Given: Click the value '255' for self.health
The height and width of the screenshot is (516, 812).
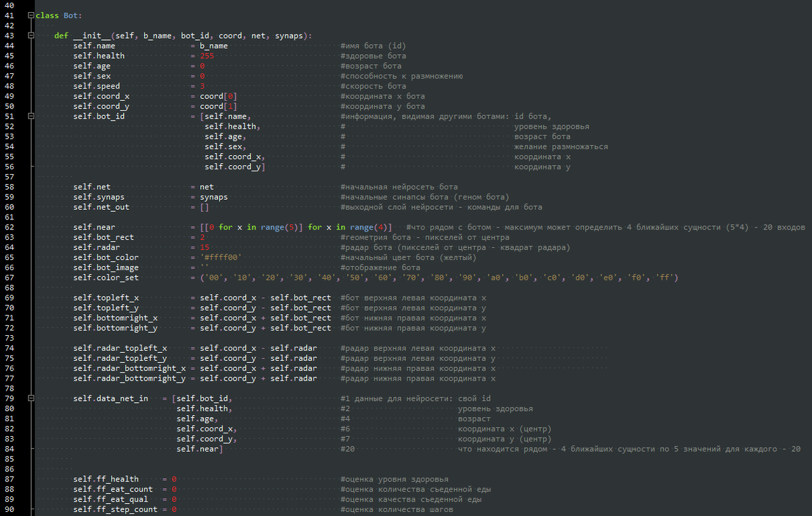Looking at the screenshot, I should [207, 56].
